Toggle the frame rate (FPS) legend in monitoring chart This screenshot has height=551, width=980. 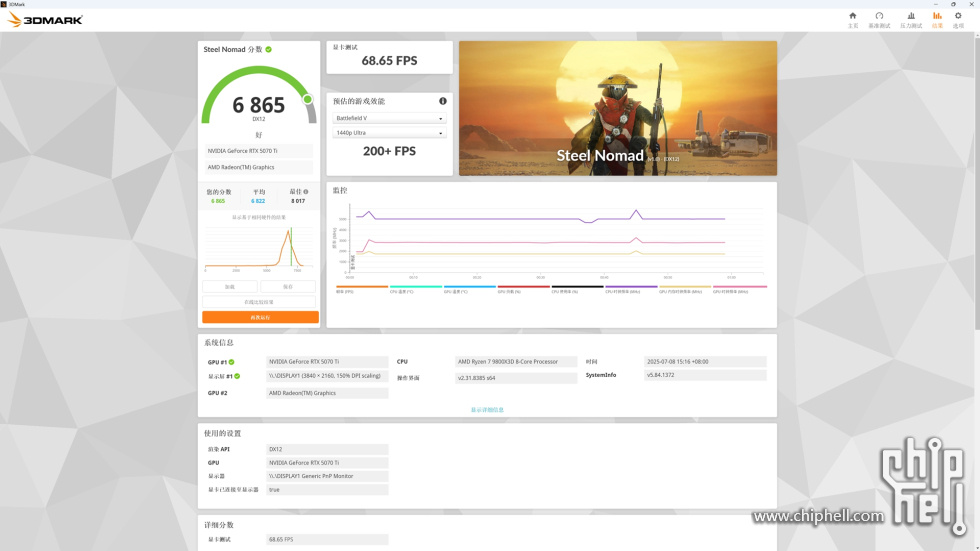(x=362, y=289)
